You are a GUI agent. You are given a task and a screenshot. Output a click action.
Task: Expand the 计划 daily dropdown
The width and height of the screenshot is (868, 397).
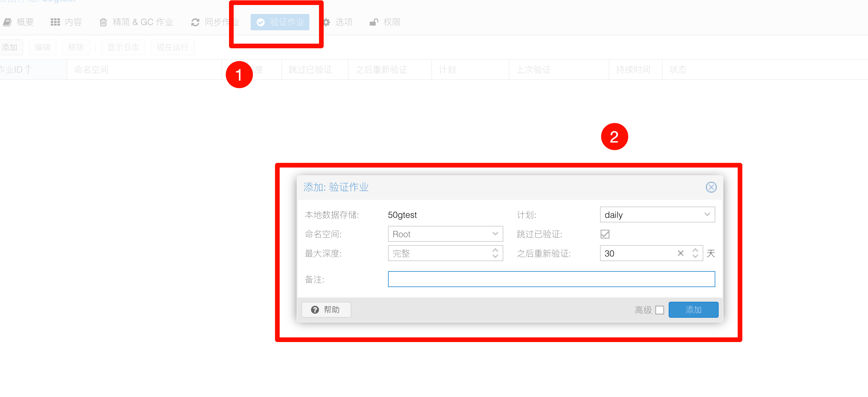707,214
